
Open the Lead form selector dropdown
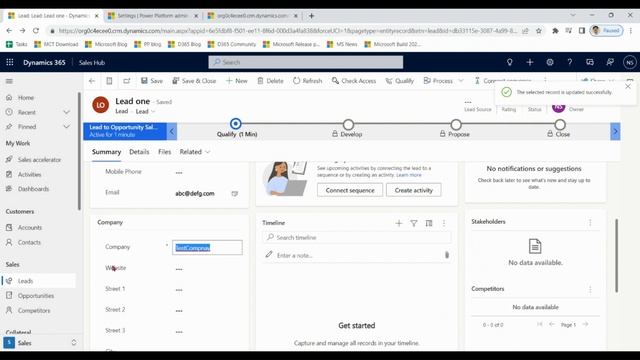click(x=146, y=111)
